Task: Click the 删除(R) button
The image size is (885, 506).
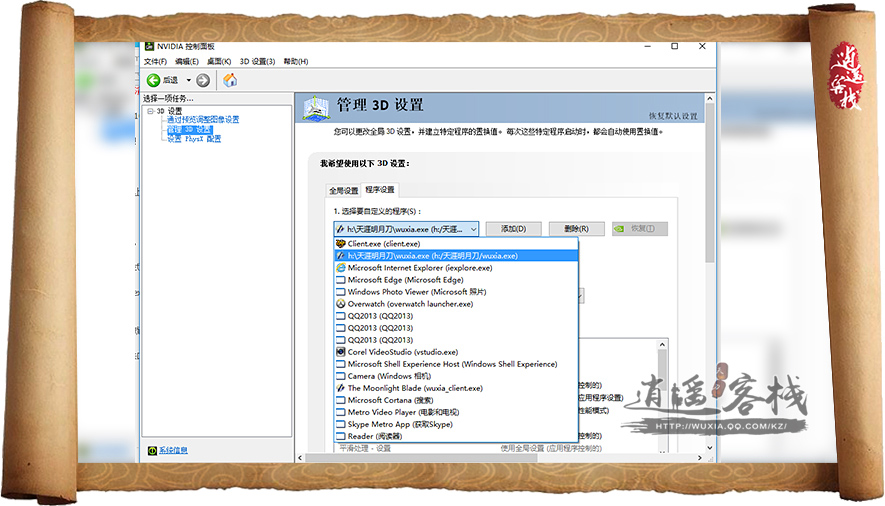Action: [576, 228]
